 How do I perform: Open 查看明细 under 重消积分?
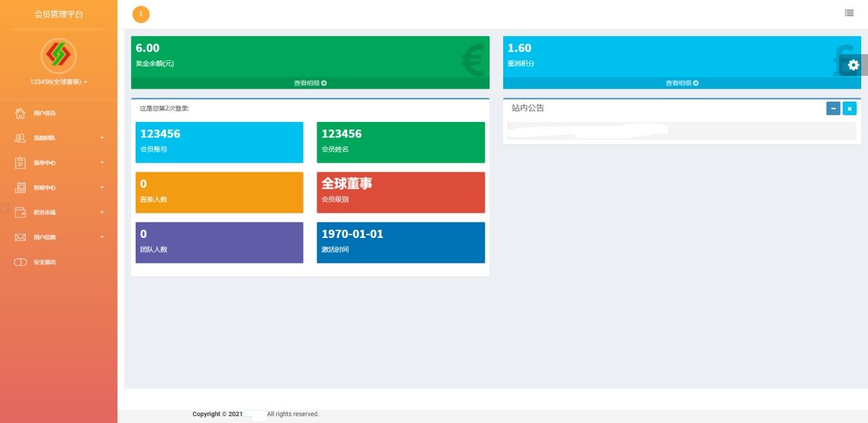tap(682, 83)
